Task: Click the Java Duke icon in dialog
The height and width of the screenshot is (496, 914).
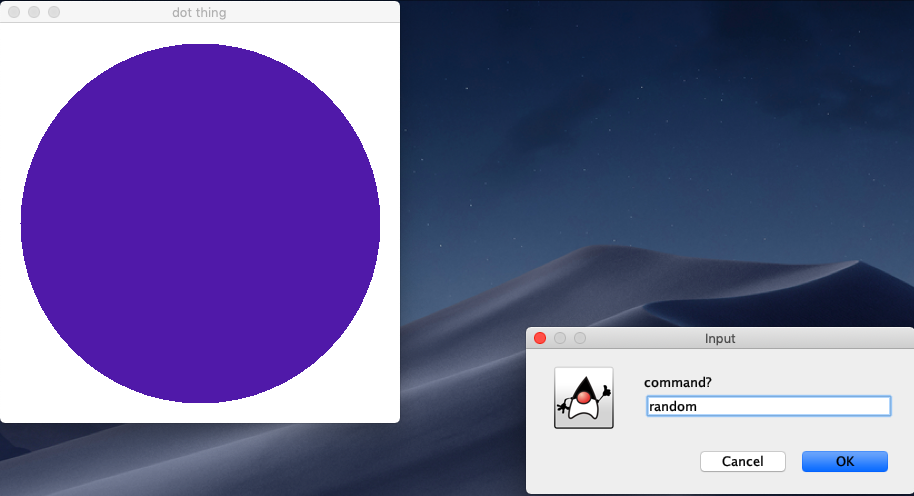Action: click(x=583, y=397)
